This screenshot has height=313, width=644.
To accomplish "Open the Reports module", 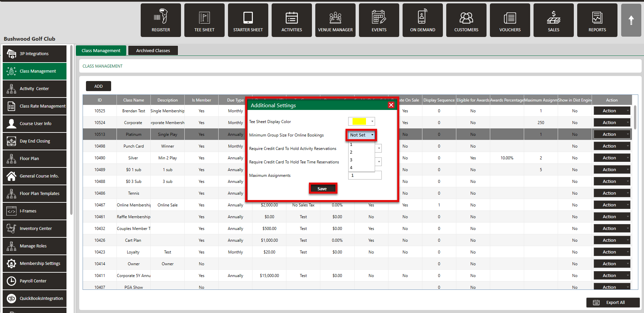I will point(597,20).
